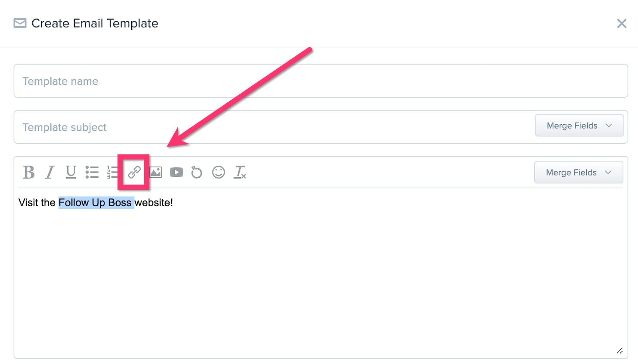Open the emoji picker smiley icon
Viewport: 638px width, 364px height.
click(x=219, y=172)
